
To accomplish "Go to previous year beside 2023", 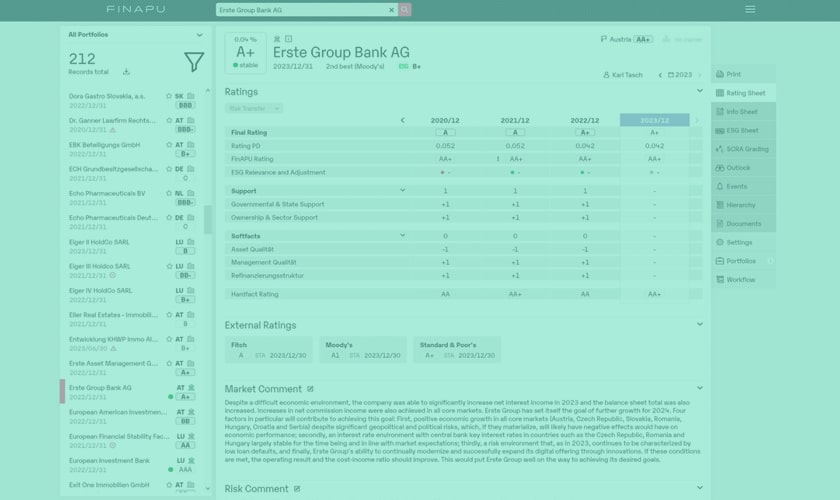I will click(x=660, y=75).
